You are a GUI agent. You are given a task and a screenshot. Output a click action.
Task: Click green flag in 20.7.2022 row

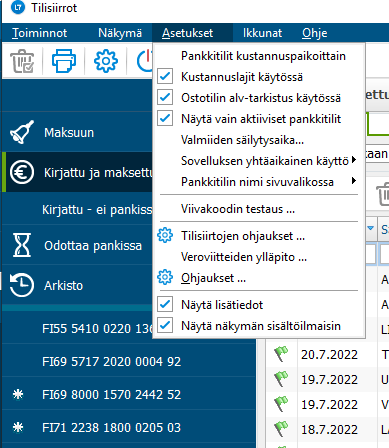tap(281, 354)
